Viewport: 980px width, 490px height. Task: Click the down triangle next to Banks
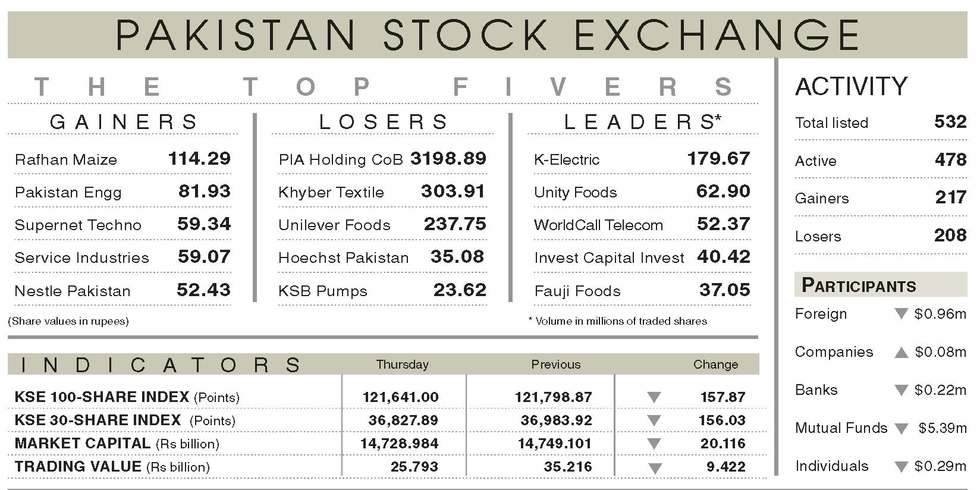tap(901, 390)
